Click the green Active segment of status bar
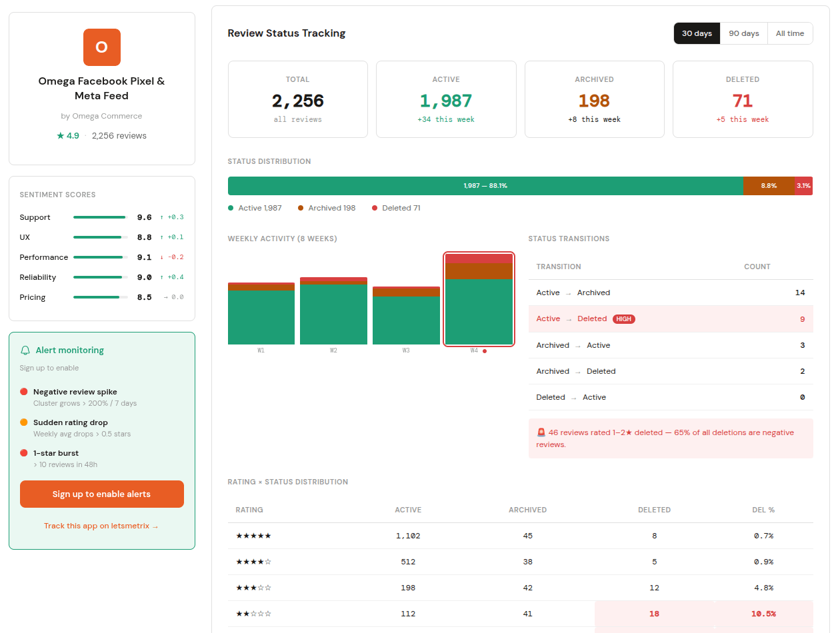This screenshot has height=633, width=840. tap(485, 186)
